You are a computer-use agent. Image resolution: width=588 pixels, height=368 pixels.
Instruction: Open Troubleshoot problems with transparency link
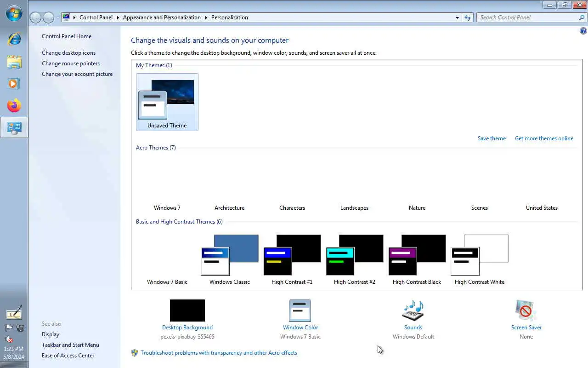219,353
